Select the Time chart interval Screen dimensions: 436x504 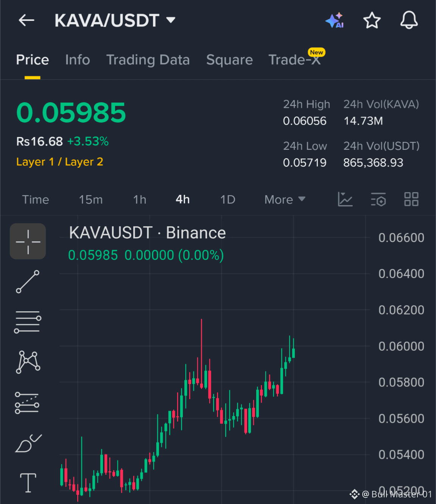(36, 199)
